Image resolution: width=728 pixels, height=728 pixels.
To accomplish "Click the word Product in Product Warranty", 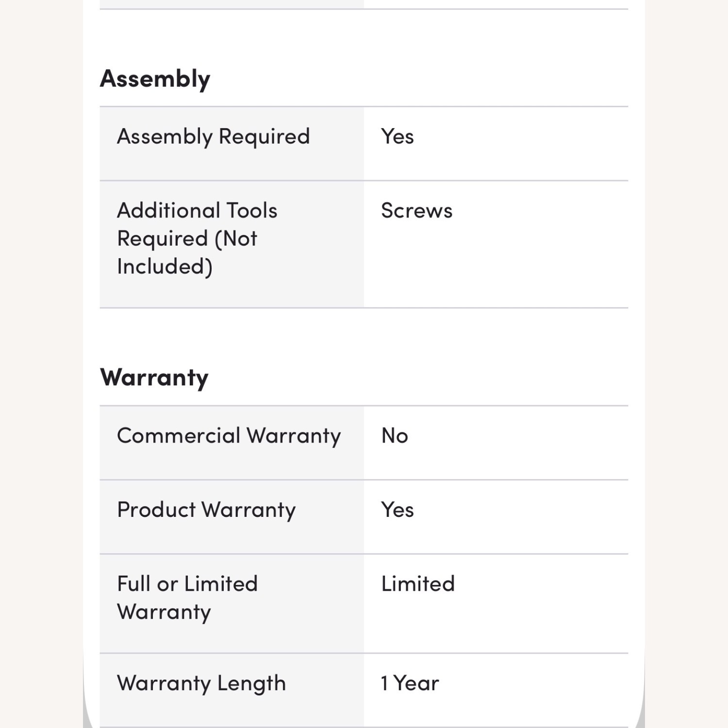I will (x=156, y=510).
